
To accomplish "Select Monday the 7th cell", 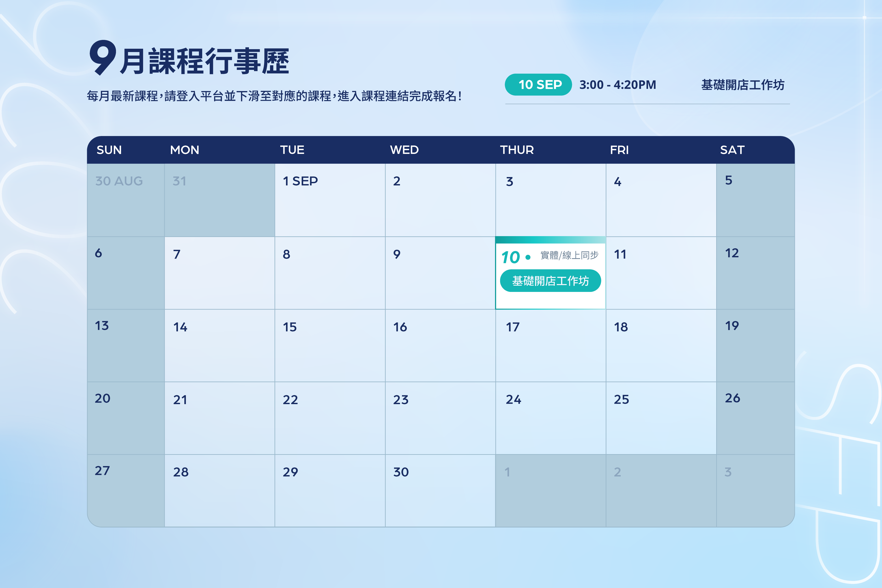I will [x=220, y=273].
